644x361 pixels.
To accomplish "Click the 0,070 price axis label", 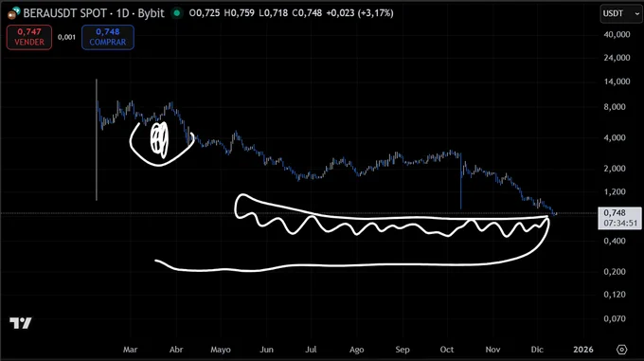I will (x=615, y=318).
